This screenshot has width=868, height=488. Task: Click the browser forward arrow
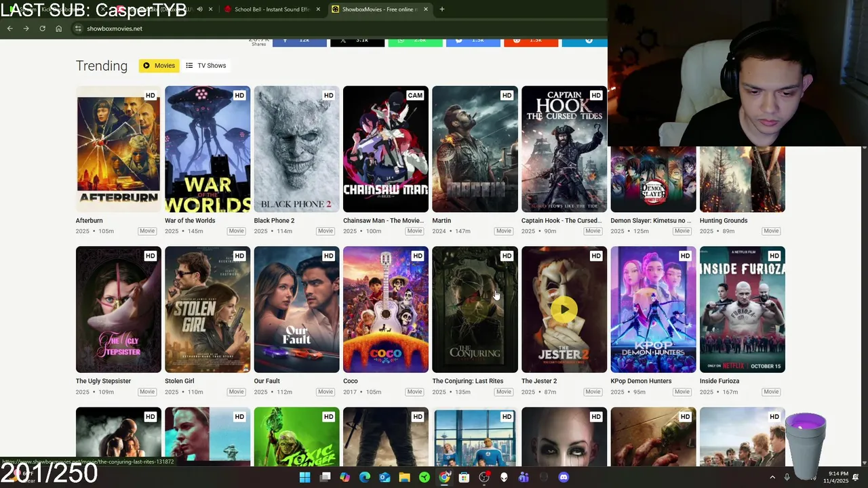point(26,28)
